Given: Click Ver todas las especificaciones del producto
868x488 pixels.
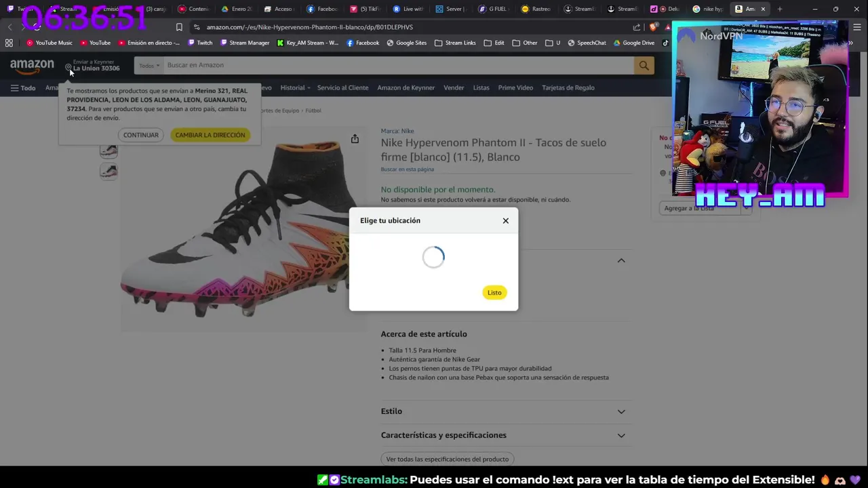Looking at the screenshot, I should pos(448,459).
